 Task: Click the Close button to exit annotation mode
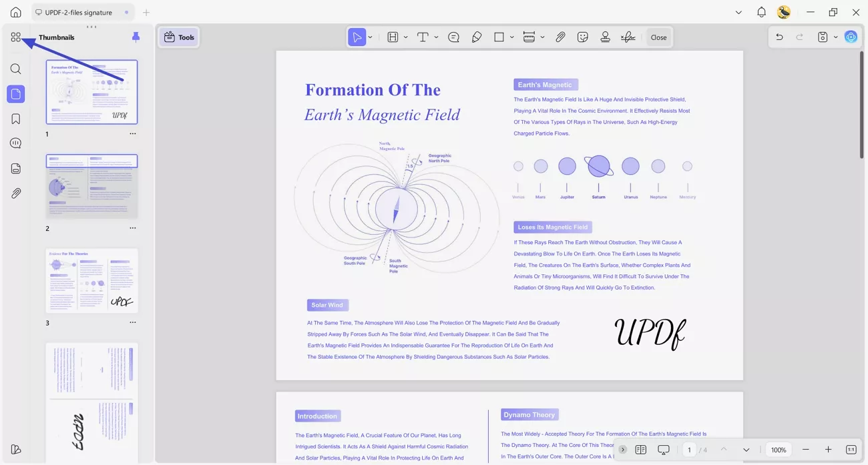658,37
